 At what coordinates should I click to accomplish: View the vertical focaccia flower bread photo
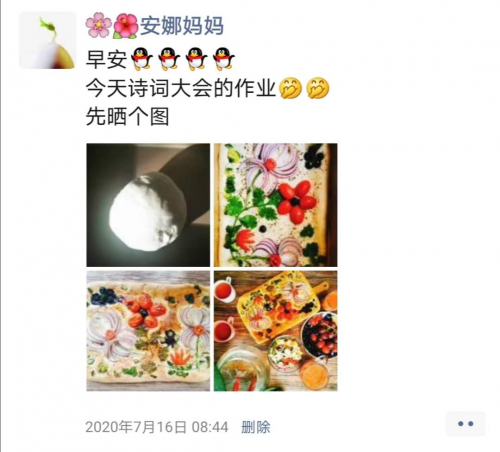pos(275,205)
